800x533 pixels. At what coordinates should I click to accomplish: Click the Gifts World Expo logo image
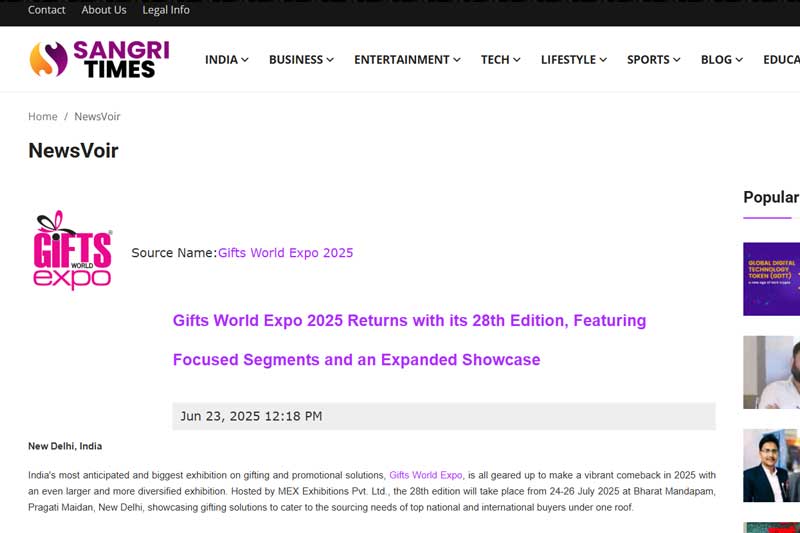[72, 250]
